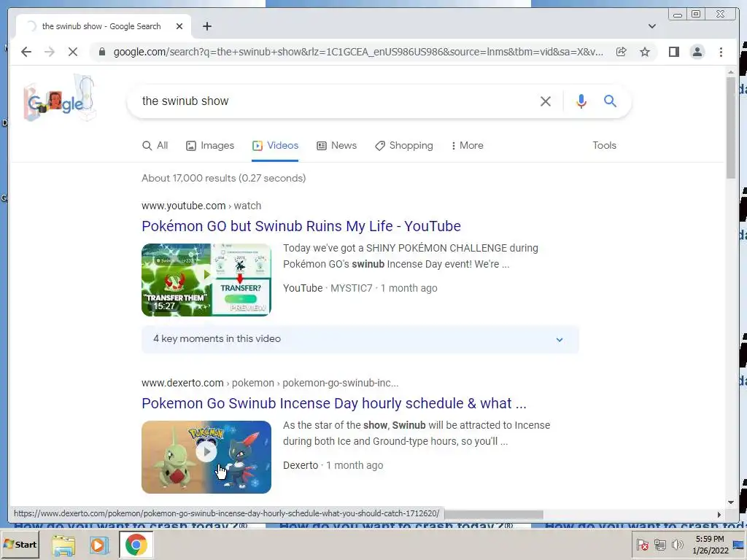Select the Videos tab
Viewport: 747px width, 560px height.
[275, 146]
